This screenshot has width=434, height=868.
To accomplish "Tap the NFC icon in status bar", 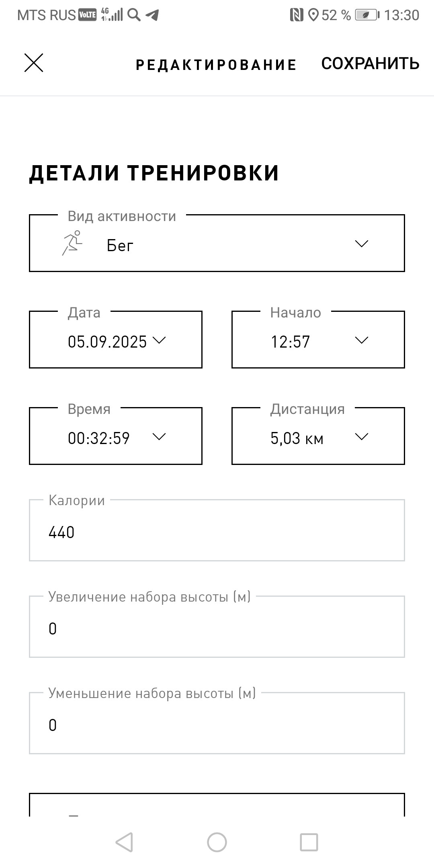I will click(297, 15).
